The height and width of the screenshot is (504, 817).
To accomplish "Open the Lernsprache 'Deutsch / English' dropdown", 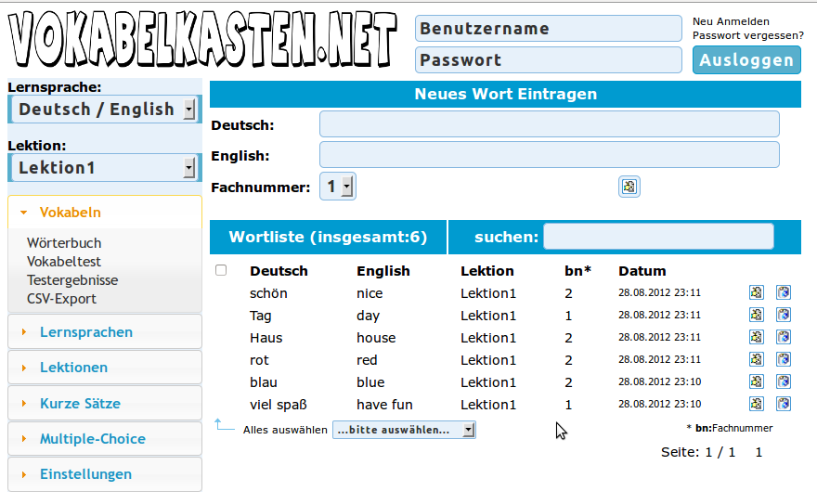I will point(104,110).
